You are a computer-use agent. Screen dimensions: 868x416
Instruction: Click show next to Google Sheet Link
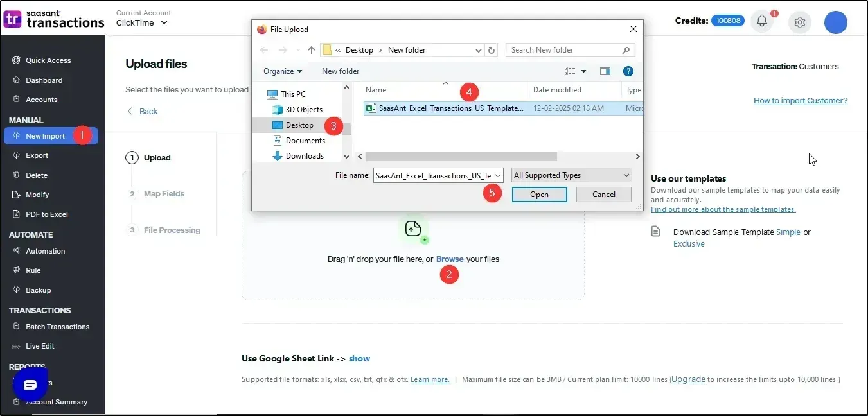(x=359, y=359)
